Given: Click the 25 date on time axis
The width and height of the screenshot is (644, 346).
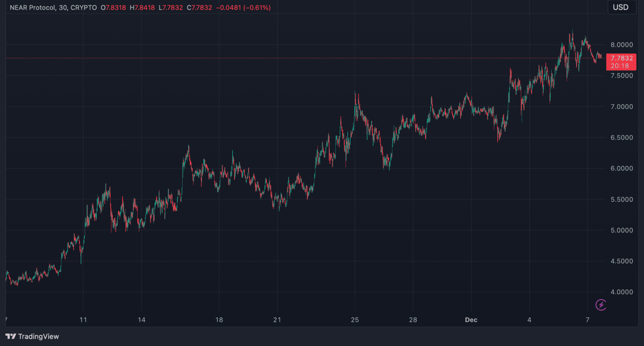Looking at the screenshot, I should tap(355, 320).
